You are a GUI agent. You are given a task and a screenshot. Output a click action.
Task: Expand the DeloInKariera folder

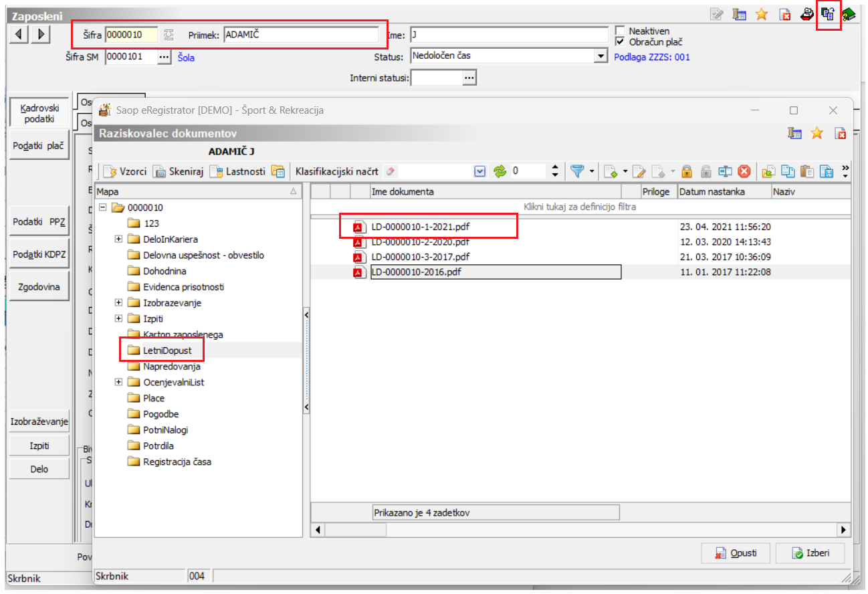point(119,239)
